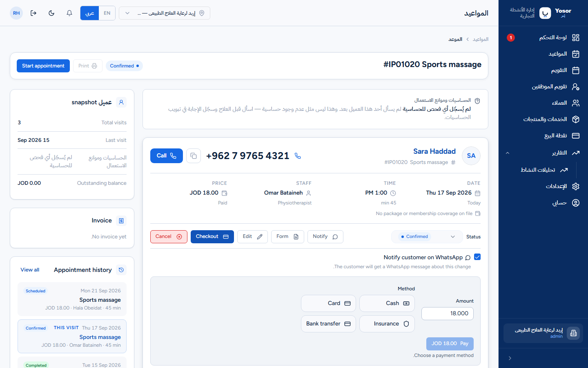The image size is (588, 368).
Task: Collapse the sidebar with the bottom chevron
Action: coord(510,358)
